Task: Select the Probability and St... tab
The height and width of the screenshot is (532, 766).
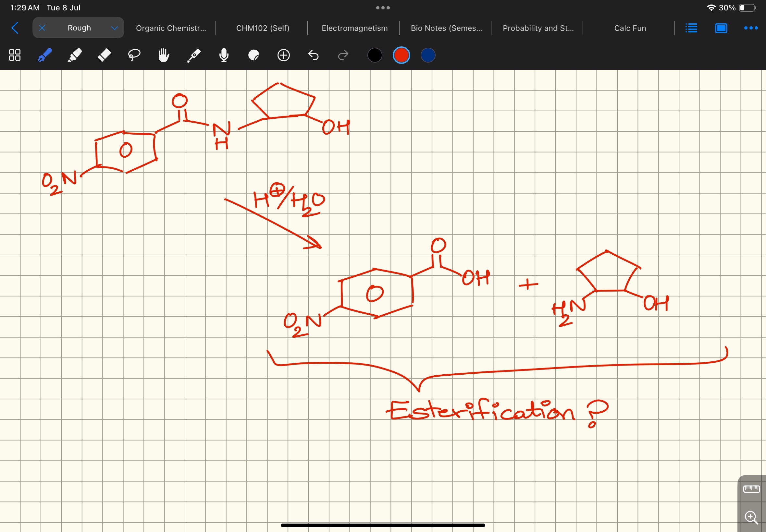Action: tap(538, 28)
